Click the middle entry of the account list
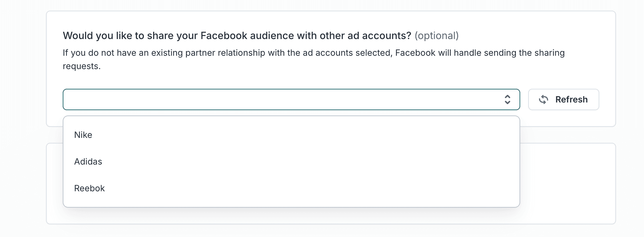The width and height of the screenshot is (644, 237). [88, 162]
